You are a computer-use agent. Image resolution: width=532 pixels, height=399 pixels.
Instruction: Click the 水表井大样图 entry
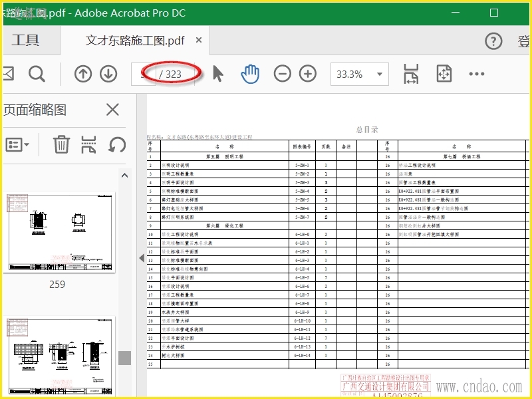pyautogui.click(x=176, y=312)
